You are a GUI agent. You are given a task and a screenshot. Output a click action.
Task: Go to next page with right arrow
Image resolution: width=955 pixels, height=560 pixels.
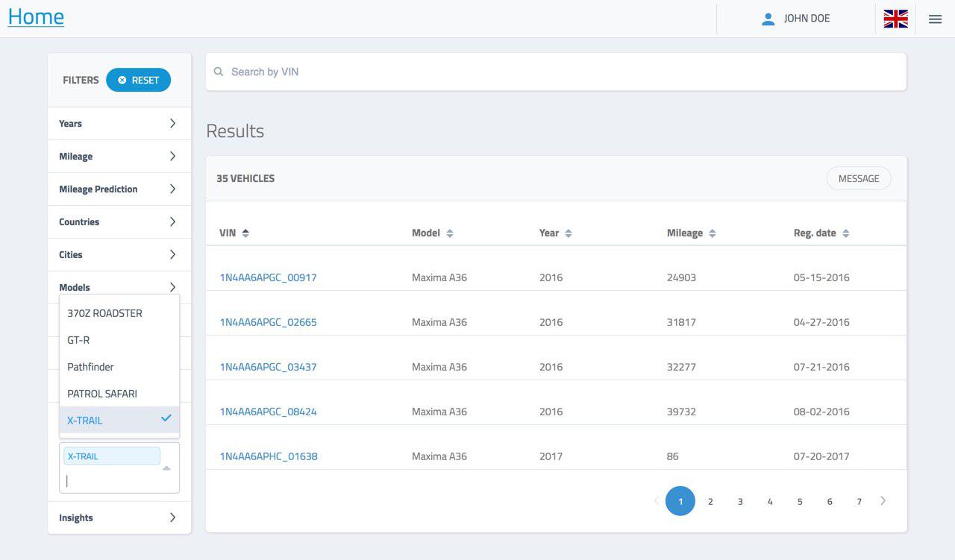[883, 501]
